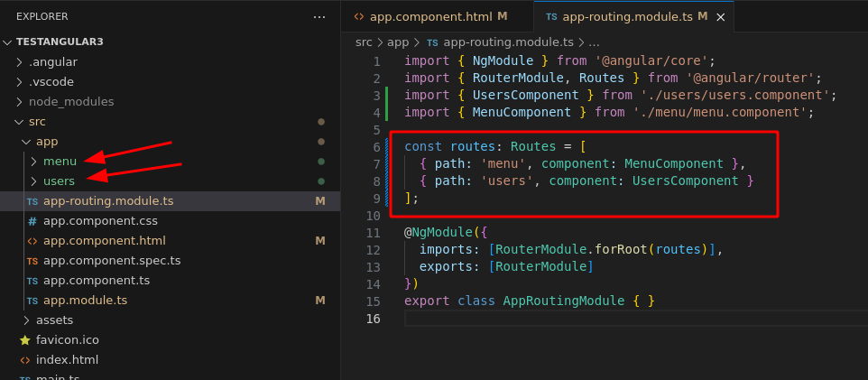The width and height of the screenshot is (868, 380).
Task: Click the HTML icon beside index.html
Action: (25, 360)
